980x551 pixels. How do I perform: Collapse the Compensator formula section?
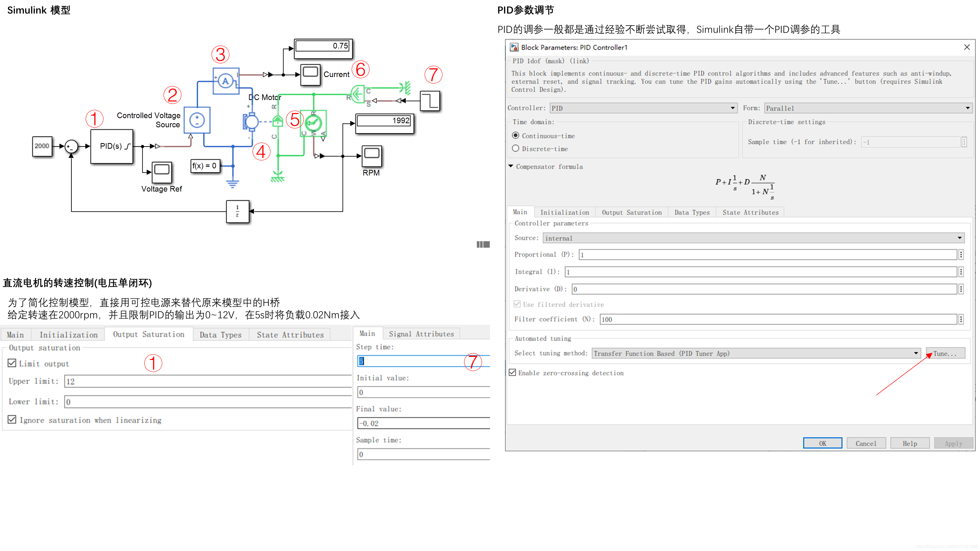click(511, 167)
